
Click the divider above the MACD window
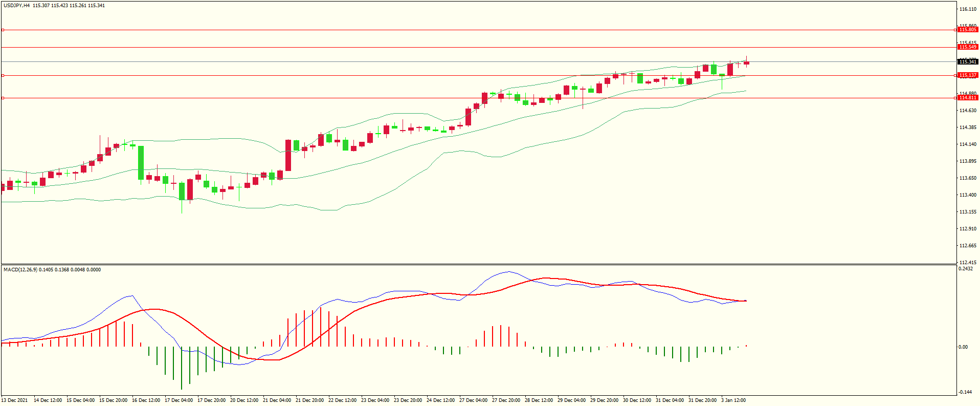[478, 265]
